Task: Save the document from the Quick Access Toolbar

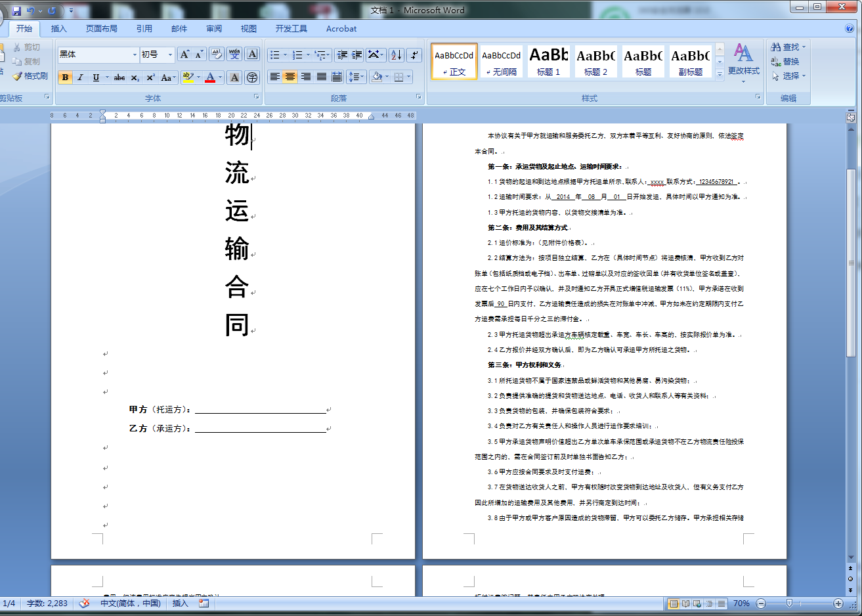Action: (x=16, y=11)
